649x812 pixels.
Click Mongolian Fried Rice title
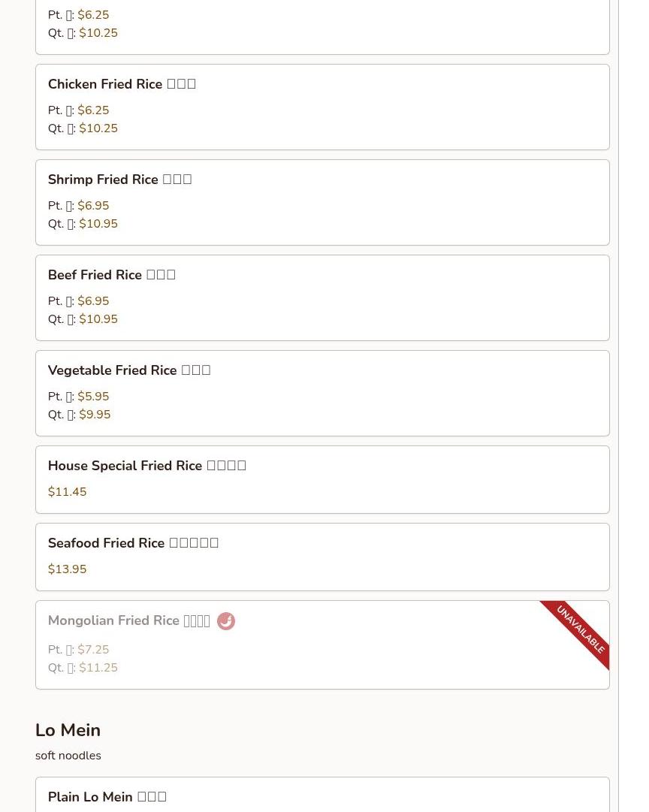tap(128, 620)
